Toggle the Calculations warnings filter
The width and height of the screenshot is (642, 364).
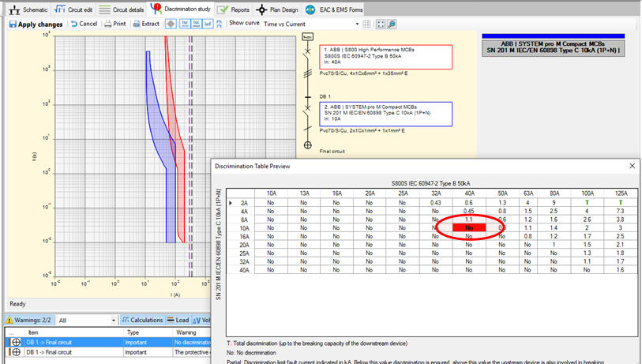tap(142, 321)
